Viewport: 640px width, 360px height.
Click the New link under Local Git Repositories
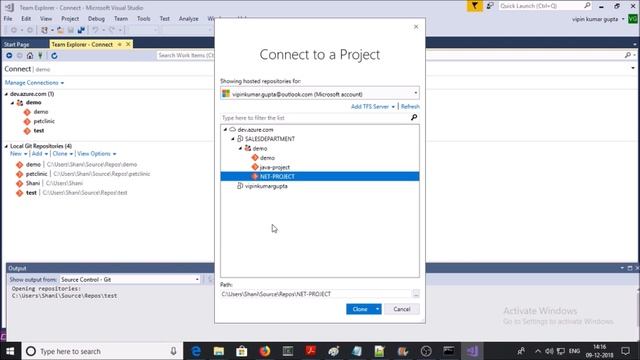click(16, 153)
